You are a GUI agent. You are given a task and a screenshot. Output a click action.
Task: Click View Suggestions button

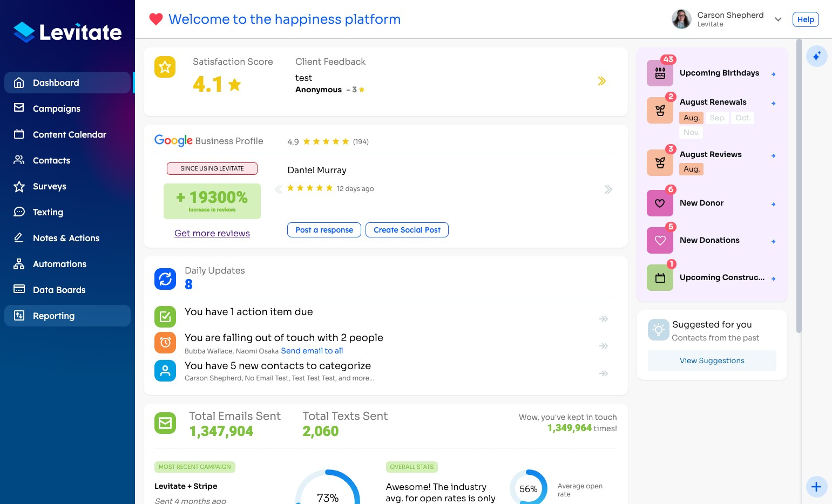pyautogui.click(x=712, y=360)
